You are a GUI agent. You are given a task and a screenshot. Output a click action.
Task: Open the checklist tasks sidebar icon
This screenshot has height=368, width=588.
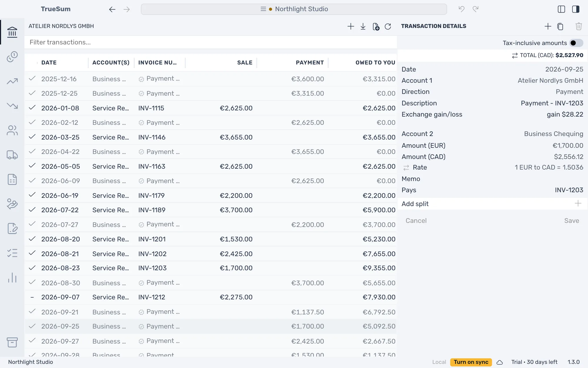pyautogui.click(x=12, y=253)
